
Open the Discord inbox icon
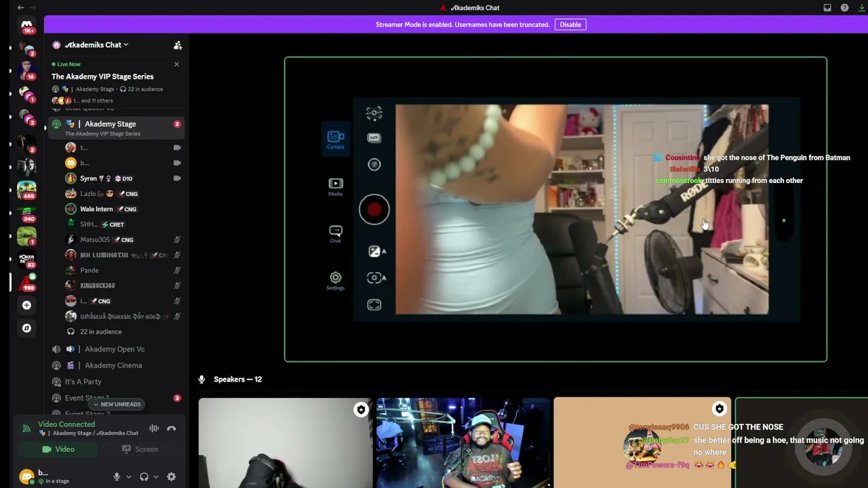pyautogui.click(x=827, y=8)
